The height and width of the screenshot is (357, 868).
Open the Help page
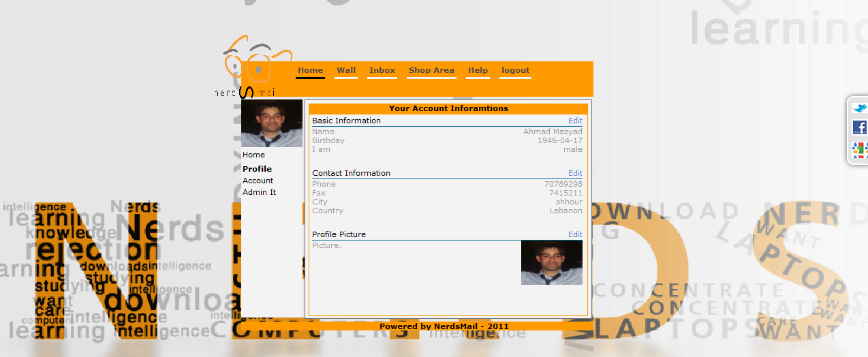click(478, 70)
